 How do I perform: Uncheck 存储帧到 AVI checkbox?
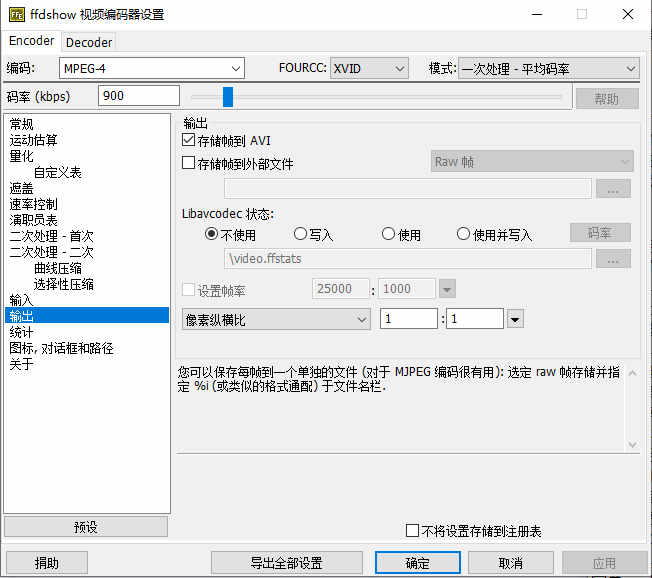[x=188, y=140]
